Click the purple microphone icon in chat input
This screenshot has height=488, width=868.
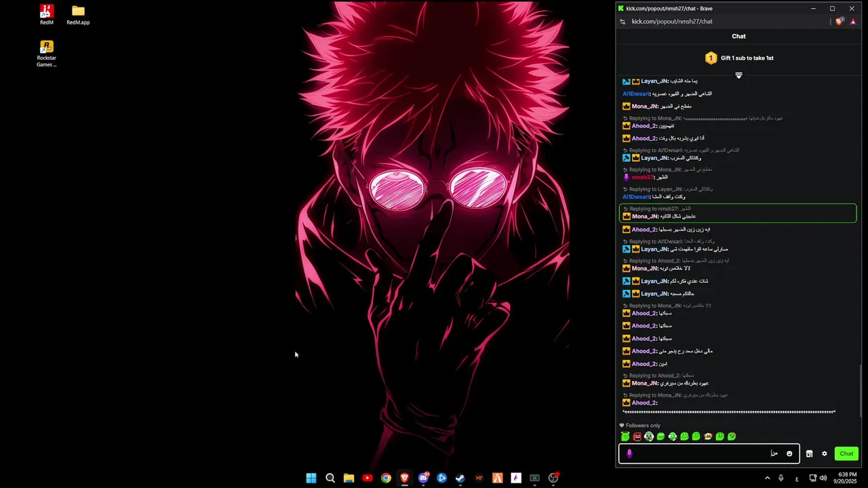[x=629, y=453]
